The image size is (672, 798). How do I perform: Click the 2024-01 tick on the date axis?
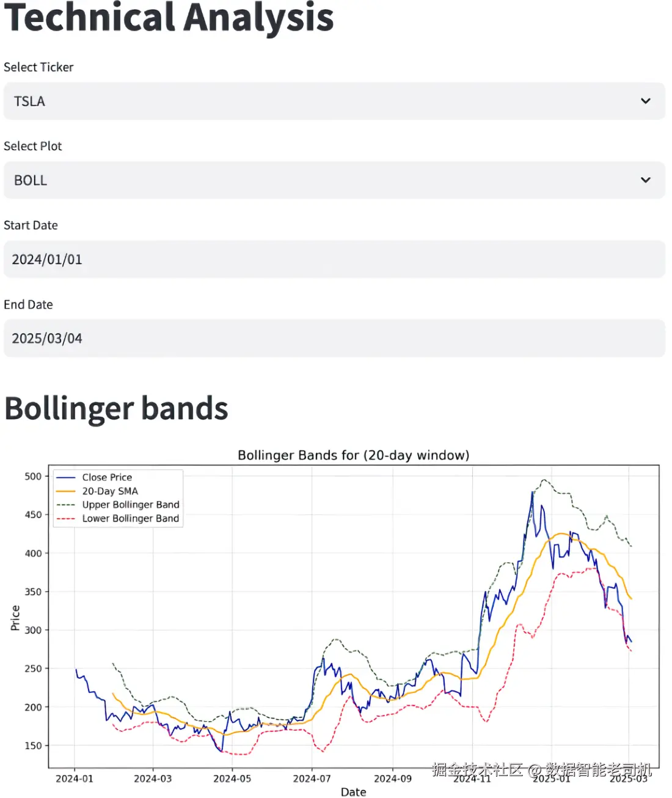click(x=75, y=778)
